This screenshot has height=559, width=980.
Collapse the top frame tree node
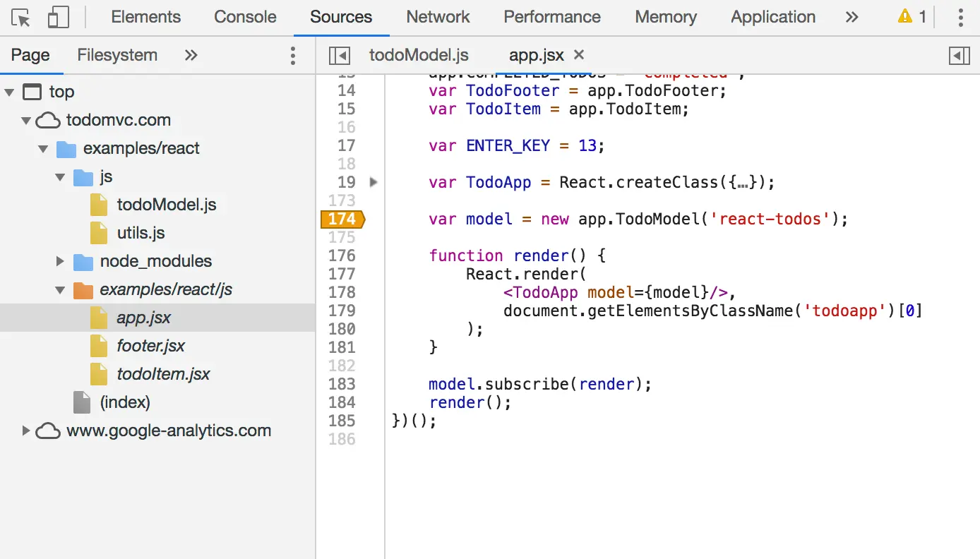coord(10,92)
